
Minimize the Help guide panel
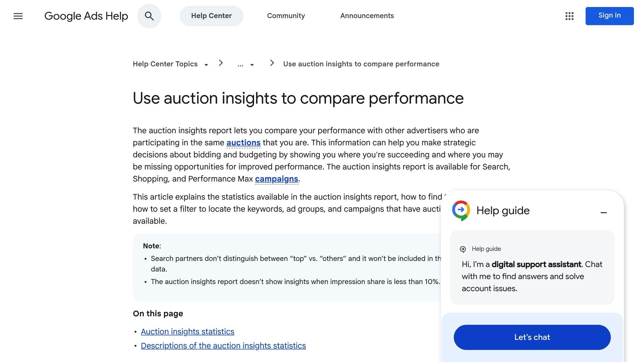pyautogui.click(x=604, y=213)
